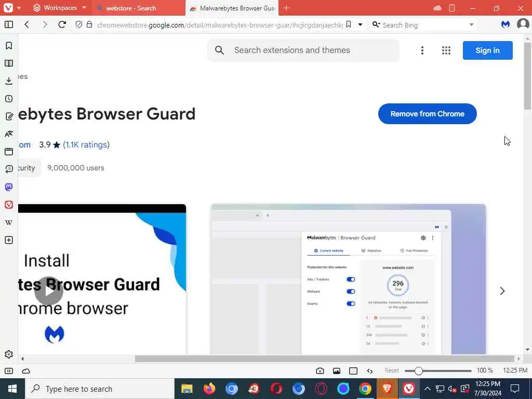
Task: Reset page zoom level
Action: 392,370
